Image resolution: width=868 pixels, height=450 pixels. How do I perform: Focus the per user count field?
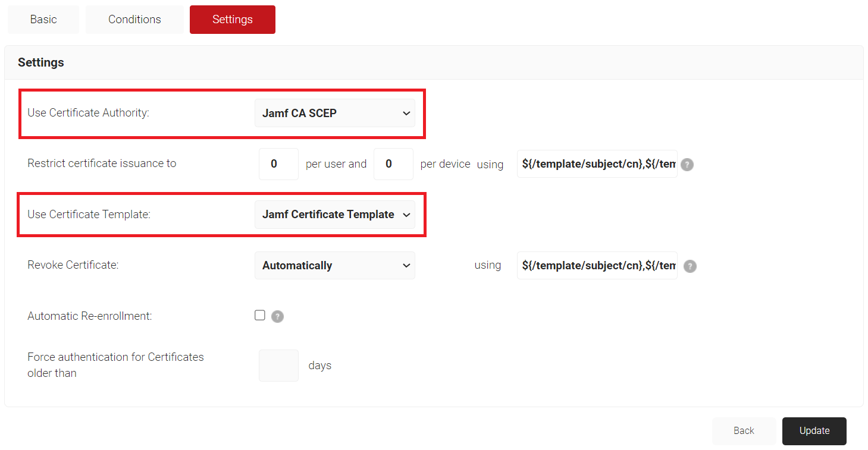[278, 164]
